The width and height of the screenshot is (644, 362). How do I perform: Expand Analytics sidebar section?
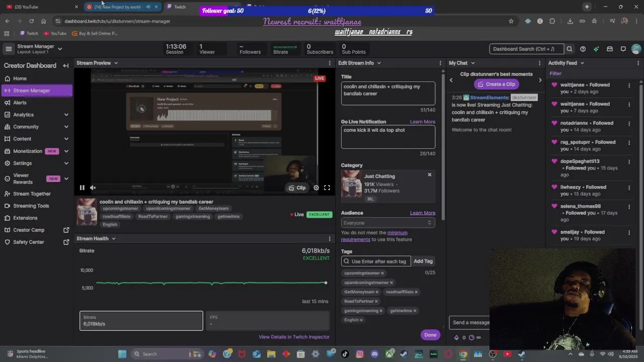tap(66, 115)
